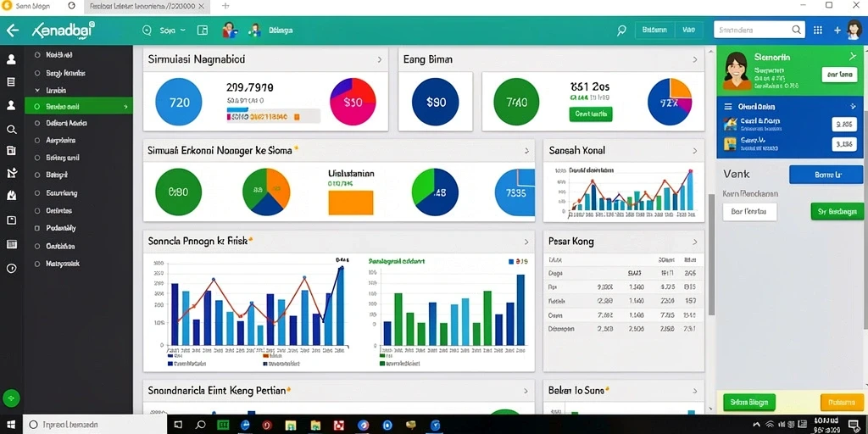Expand the Pesar Kong panel chevron
This screenshot has width=868, height=434.
pos(695,242)
